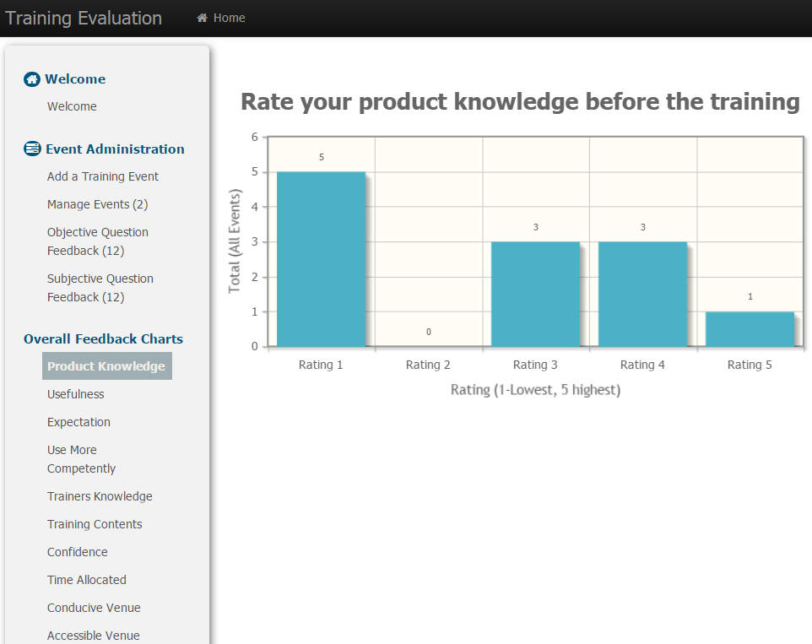Go to Manage Events (2)
The height and width of the screenshot is (644, 812).
click(x=97, y=204)
